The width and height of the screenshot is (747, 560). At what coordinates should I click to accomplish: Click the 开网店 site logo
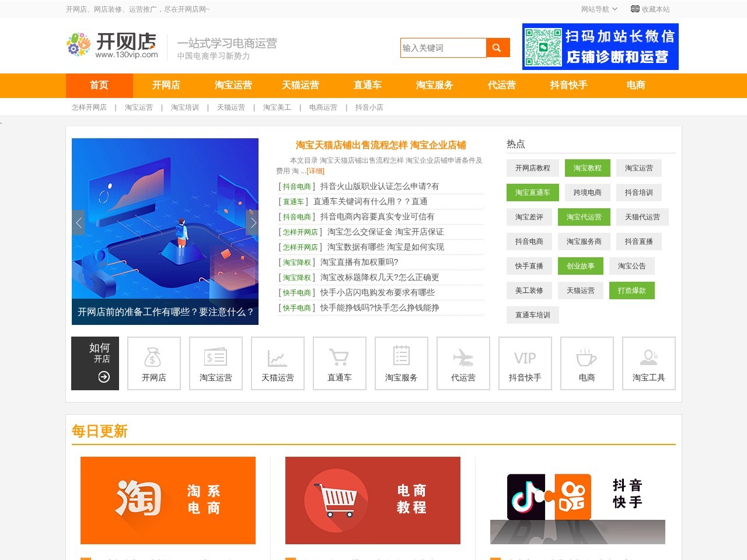tap(112, 45)
